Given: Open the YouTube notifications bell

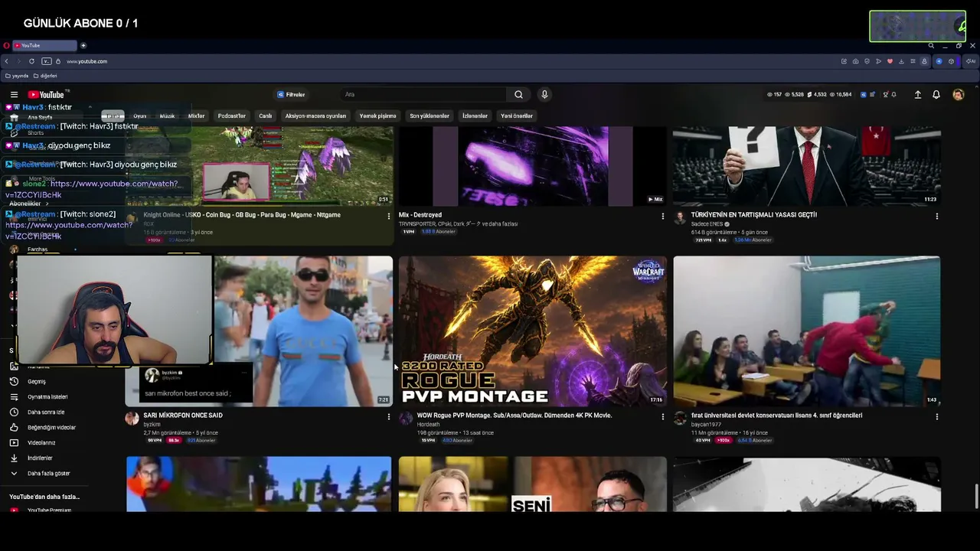Looking at the screenshot, I should [x=936, y=95].
